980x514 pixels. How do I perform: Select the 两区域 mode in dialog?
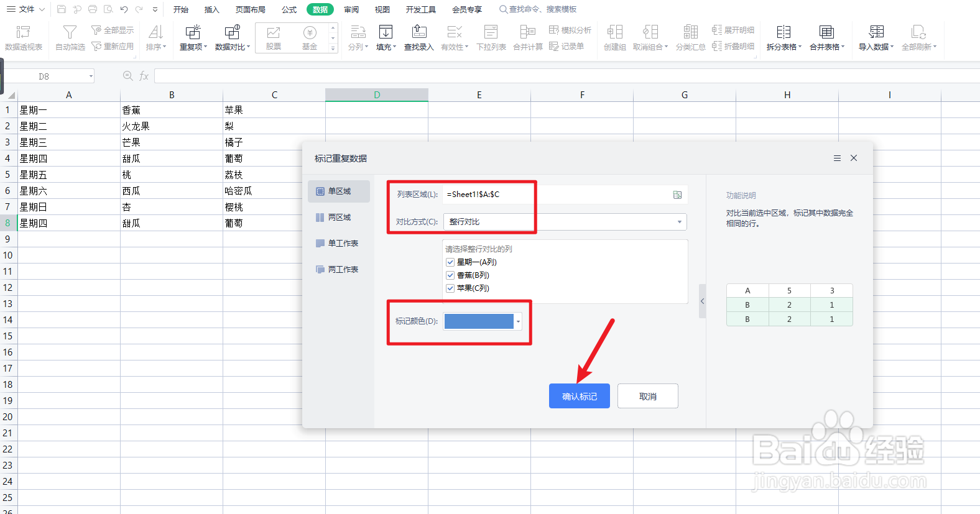pyautogui.click(x=339, y=218)
